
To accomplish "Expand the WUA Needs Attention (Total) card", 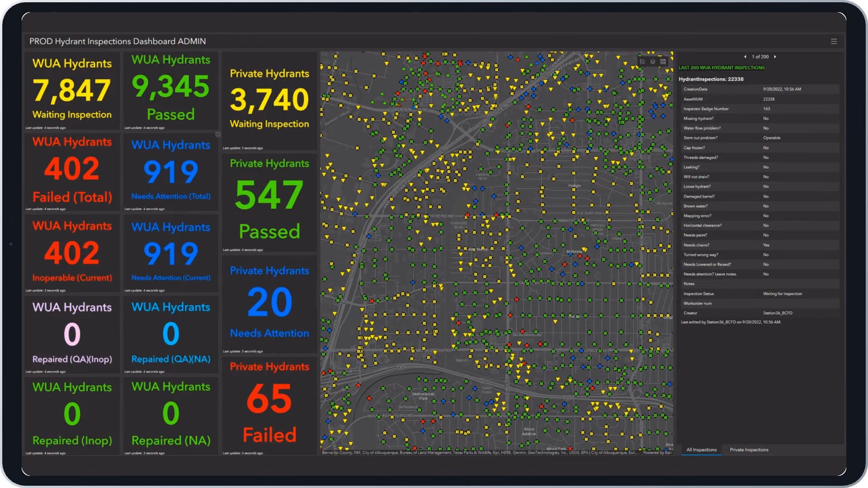I will 218,134.
